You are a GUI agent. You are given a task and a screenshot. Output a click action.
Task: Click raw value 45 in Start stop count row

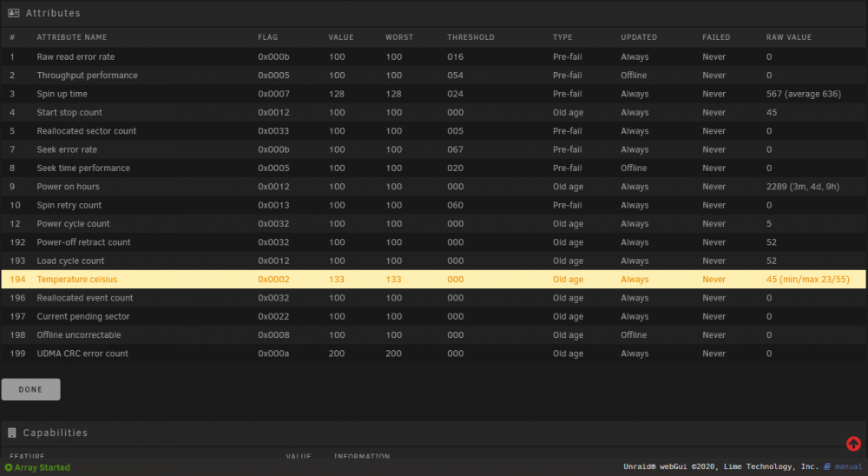pyautogui.click(x=772, y=113)
